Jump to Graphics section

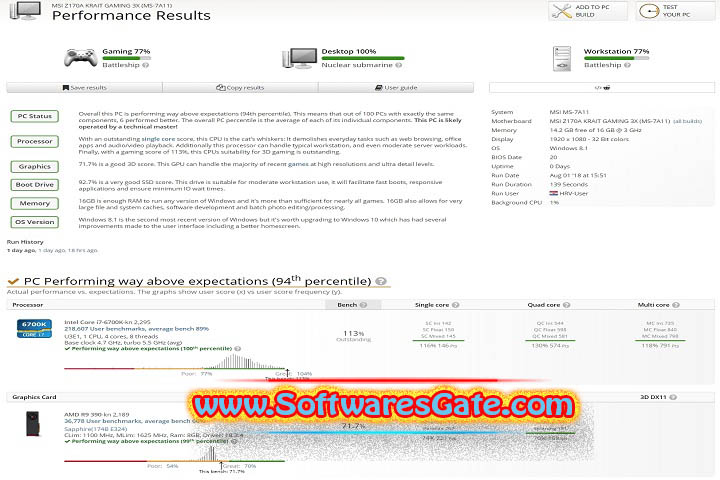[35, 167]
